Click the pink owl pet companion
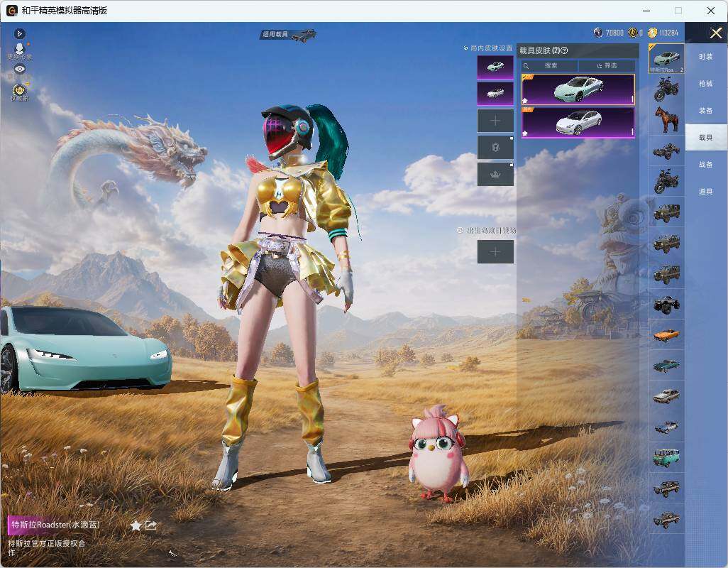The width and height of the screenshot is (728, 568). (437, 454)
